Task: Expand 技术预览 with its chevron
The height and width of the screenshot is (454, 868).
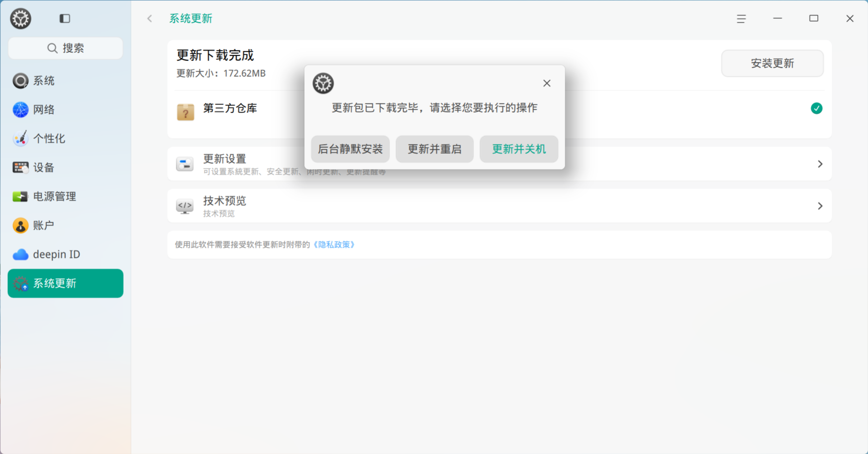Action: click(820, 206)
